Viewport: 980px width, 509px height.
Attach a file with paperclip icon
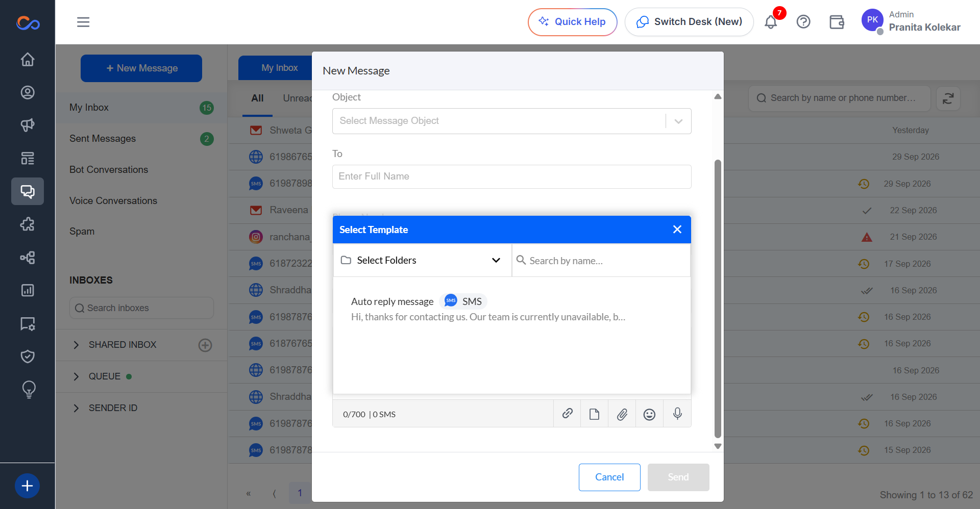pos(622,414)
